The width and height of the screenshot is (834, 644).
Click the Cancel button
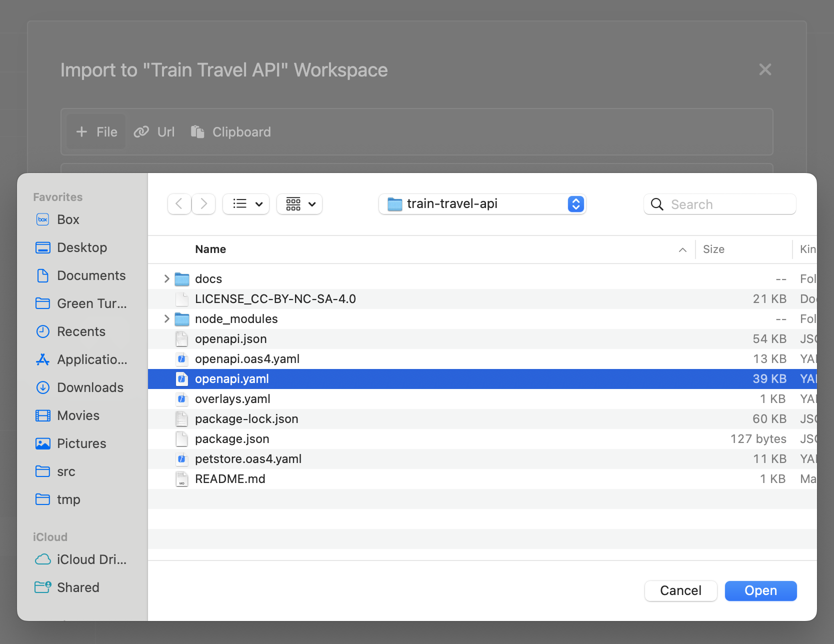click(x=680, y=590)
